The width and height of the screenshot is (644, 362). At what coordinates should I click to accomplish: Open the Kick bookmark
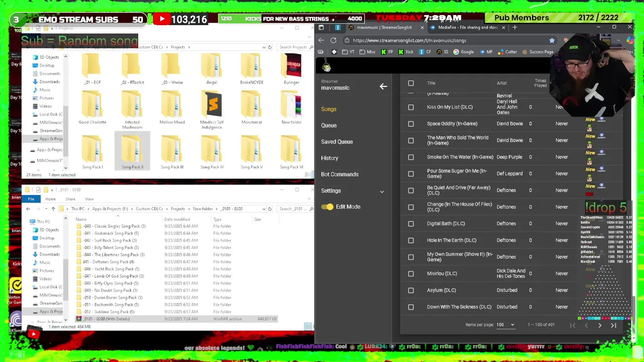[406, 52]
